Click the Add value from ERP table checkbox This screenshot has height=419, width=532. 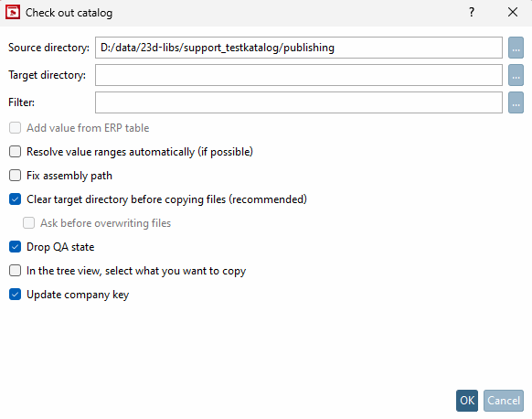(15, 128)
